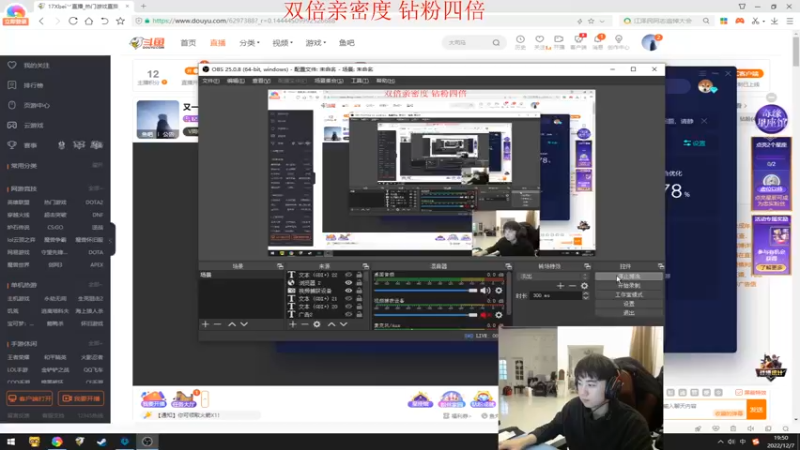Bookmark page with star icon in browser toolbar
The height and width of the screenshot is (450, 800).
120,21
